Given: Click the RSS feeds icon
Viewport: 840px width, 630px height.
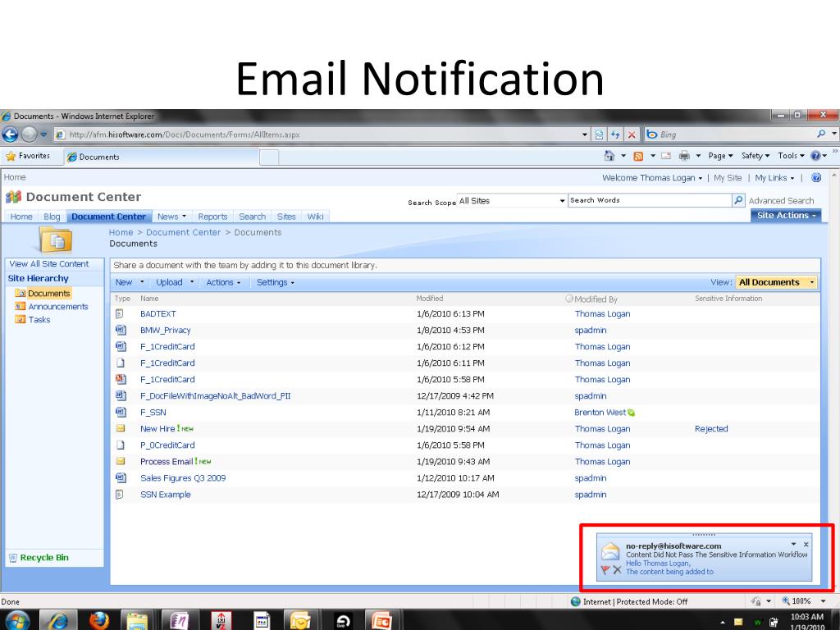Looking at the screenshot, I should (x=637, y=156).
